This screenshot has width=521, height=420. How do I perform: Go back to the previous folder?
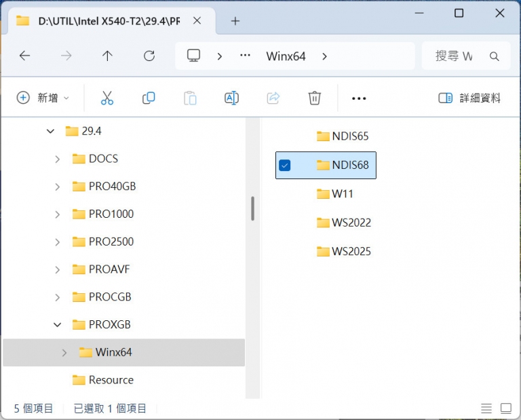coord(24,56)
